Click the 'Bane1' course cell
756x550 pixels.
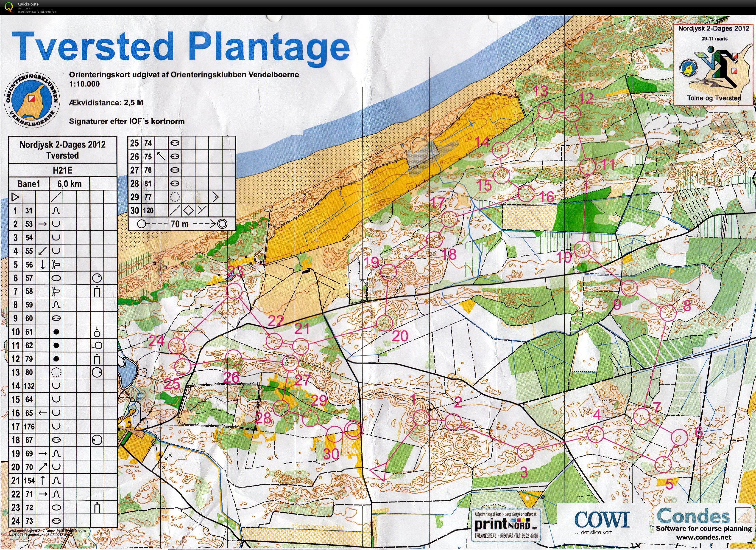[28, 184]
